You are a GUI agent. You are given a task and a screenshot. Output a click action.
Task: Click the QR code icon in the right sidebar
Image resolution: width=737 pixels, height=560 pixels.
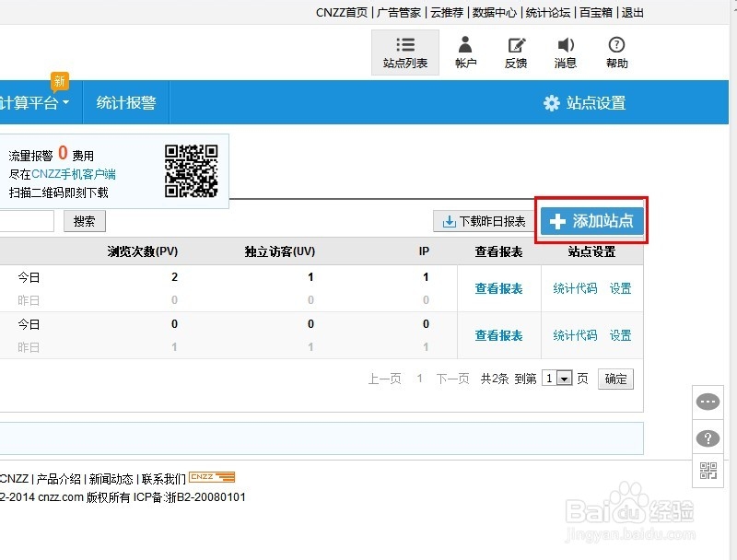tap(708, 471)
